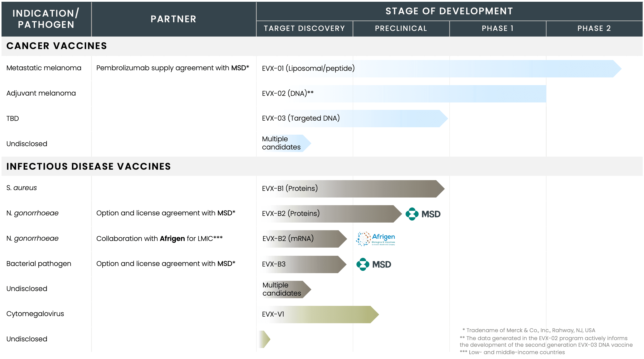
Task: Click the EVX-02 program data footnote
Action: [x=546, y=342]
